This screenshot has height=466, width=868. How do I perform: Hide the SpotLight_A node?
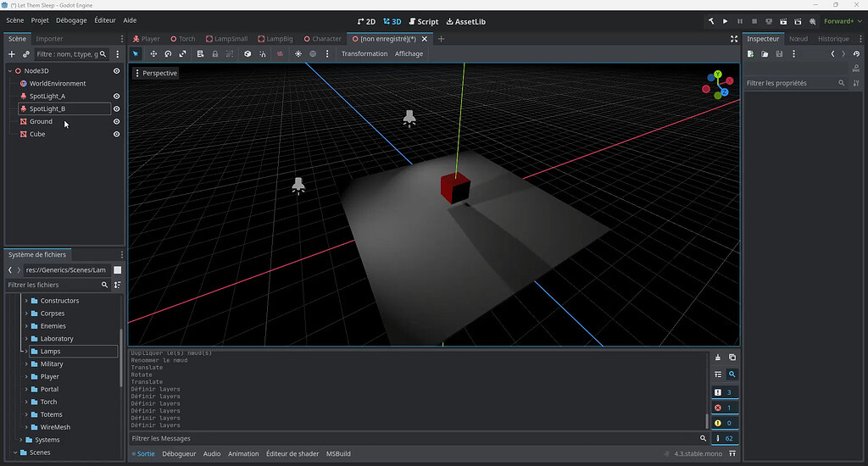click(x=116, y=97)
